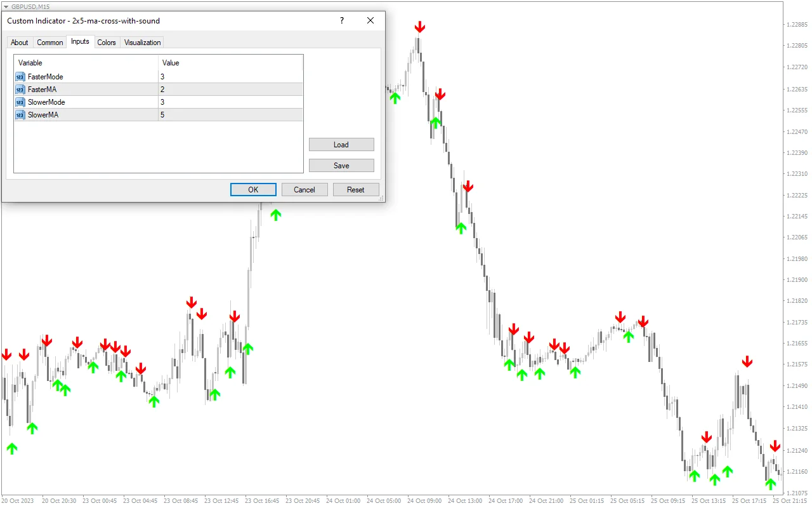Click the numeric type icon beside FasterMode

(x=19, y=76)
